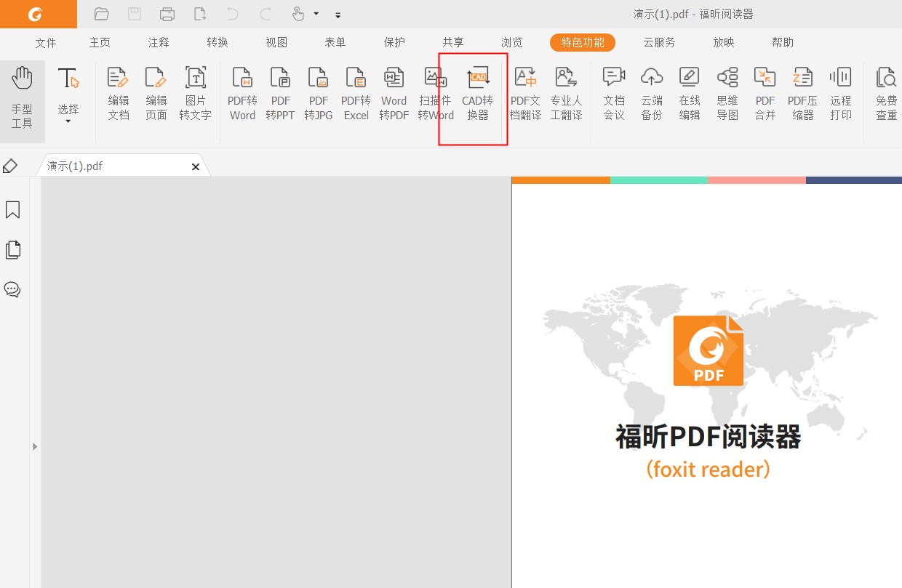The image size is (902, 588).
Task: Switch to the 保护 tab
Action: [x=394, y=43]
